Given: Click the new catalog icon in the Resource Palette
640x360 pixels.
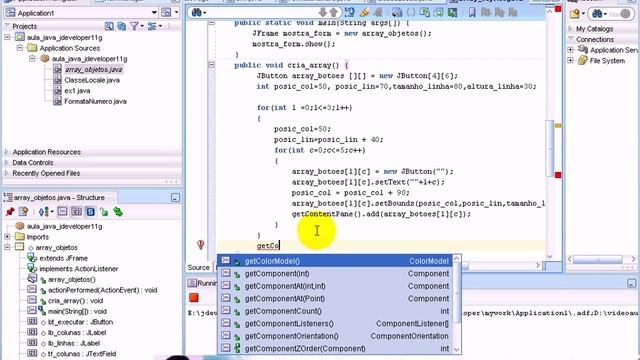Looking at the screenshot, I should coord(575,13).
